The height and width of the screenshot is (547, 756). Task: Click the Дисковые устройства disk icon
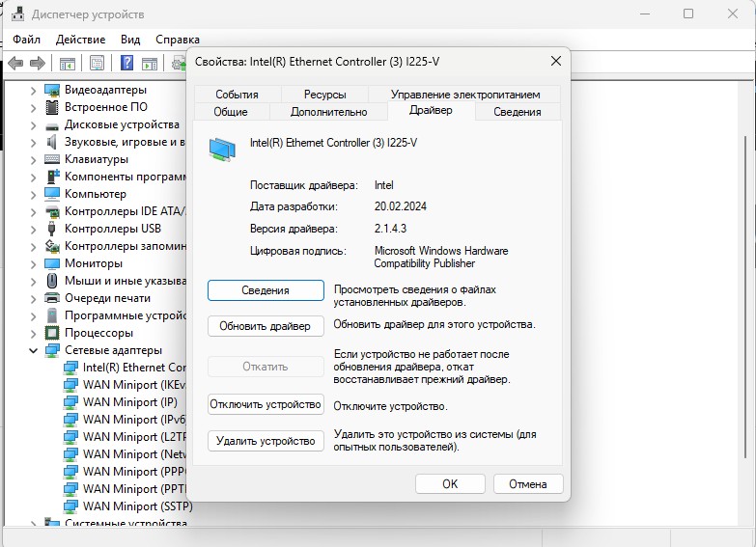(52, 126)
